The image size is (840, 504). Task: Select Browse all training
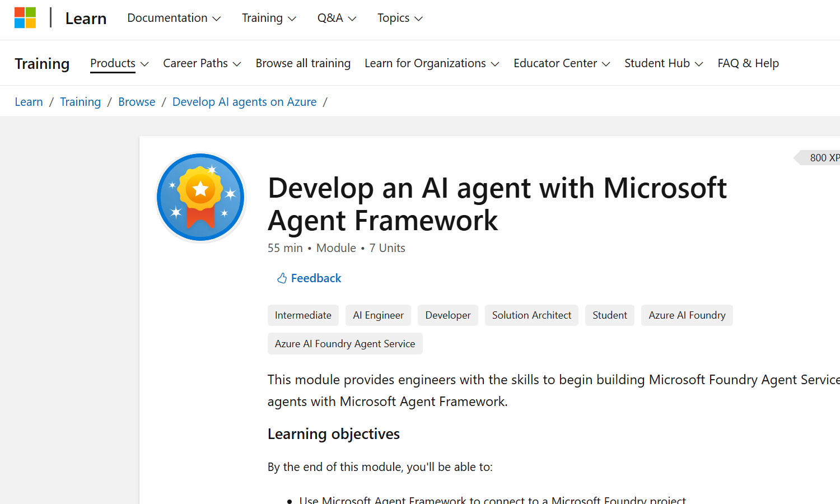(x=303, y=63)
